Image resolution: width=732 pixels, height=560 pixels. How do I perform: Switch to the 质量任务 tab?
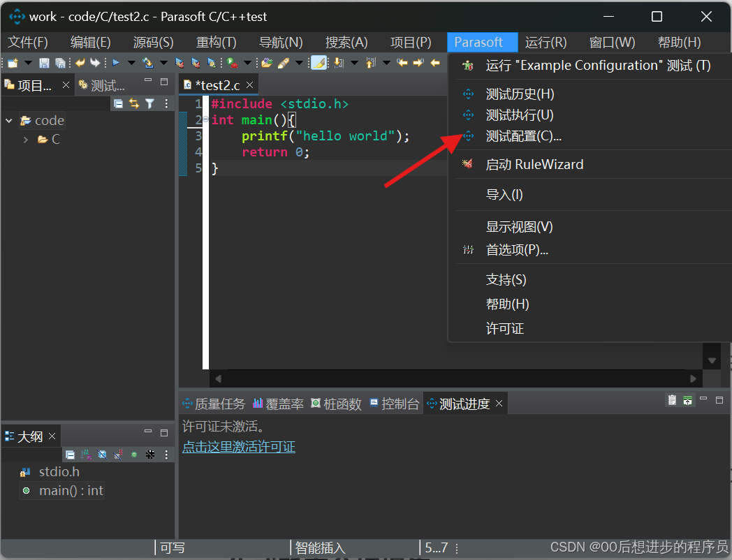(213, 404)
